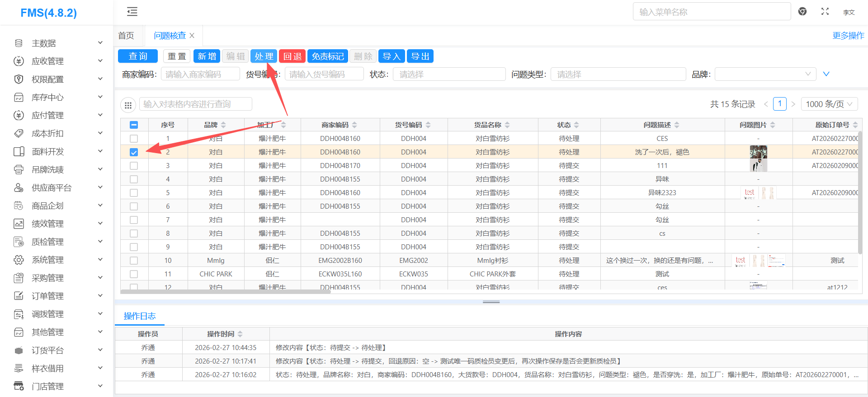Image resolution: width=868 pixels, height=397 pixels.
Task: Click the 绩效管理 chart icon in the sidebar
Action: click(19, 224)
